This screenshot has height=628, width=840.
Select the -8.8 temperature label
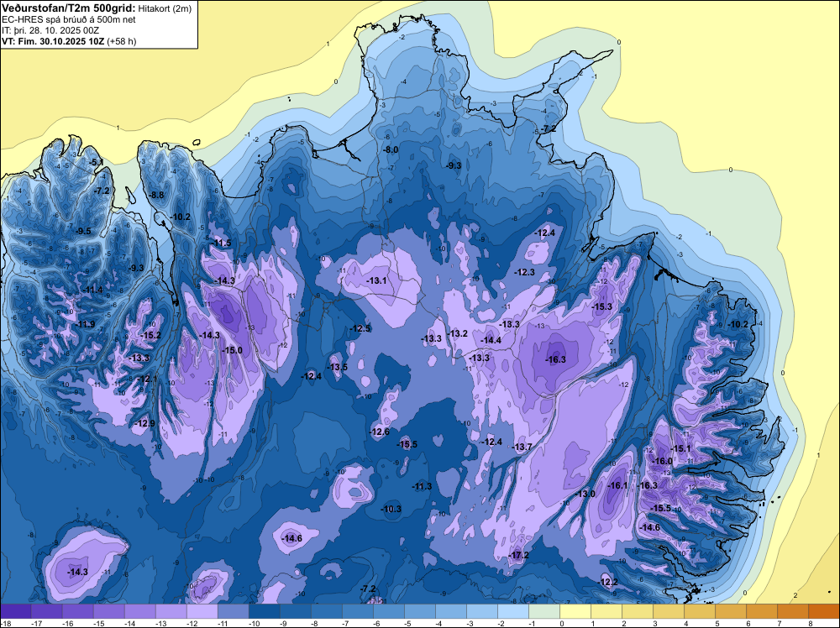pos(156,195)
